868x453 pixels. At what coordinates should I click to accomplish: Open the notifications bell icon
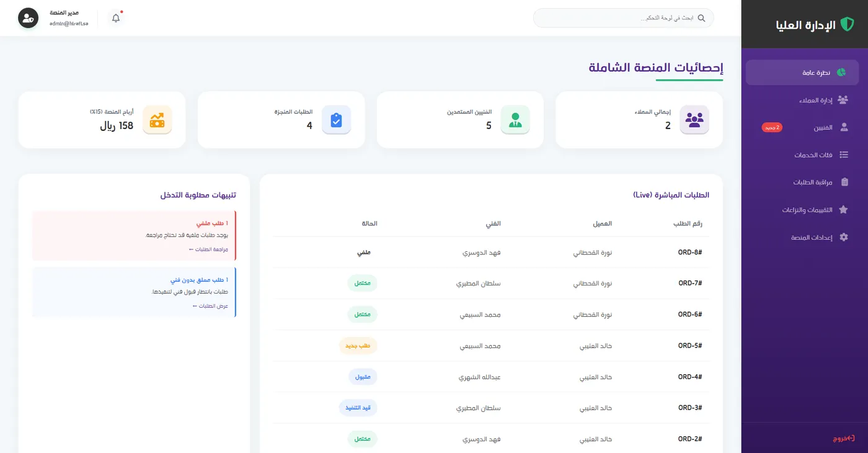(116, 18)
